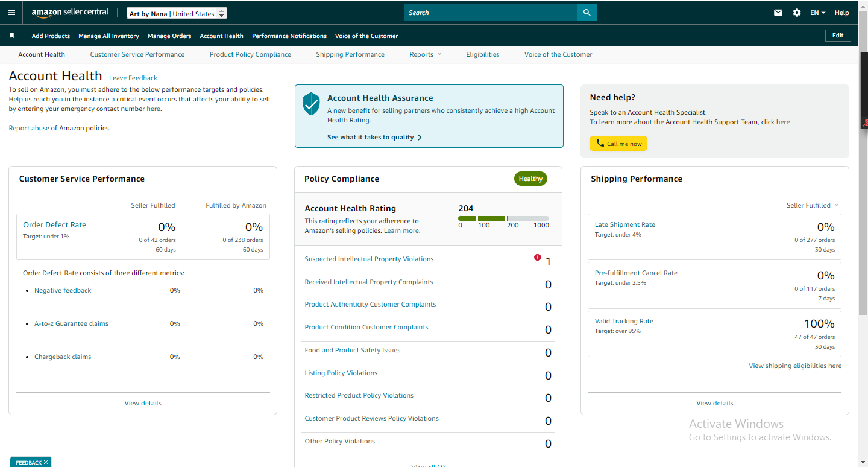
Task: Open the Art by Nana marketplace selector
Action: 177,13
